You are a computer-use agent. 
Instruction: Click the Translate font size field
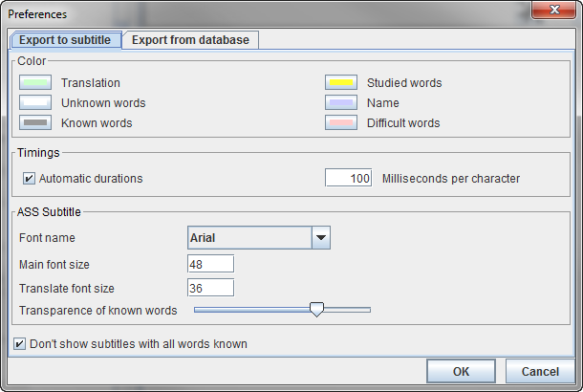210,287
